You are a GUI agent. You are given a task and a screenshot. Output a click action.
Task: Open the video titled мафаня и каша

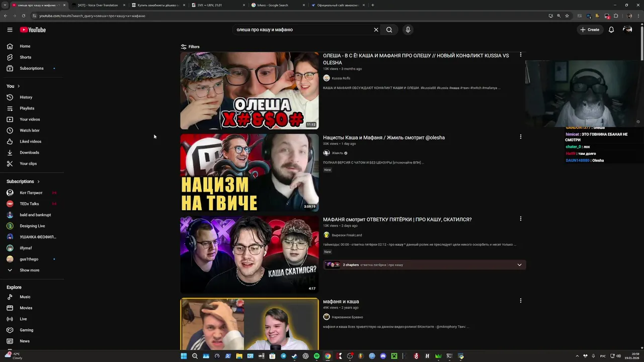point(341,302)
